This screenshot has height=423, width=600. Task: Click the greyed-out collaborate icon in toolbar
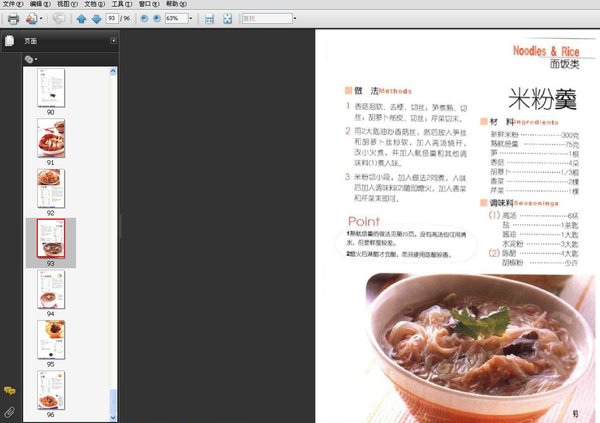(x=59, y=18)
